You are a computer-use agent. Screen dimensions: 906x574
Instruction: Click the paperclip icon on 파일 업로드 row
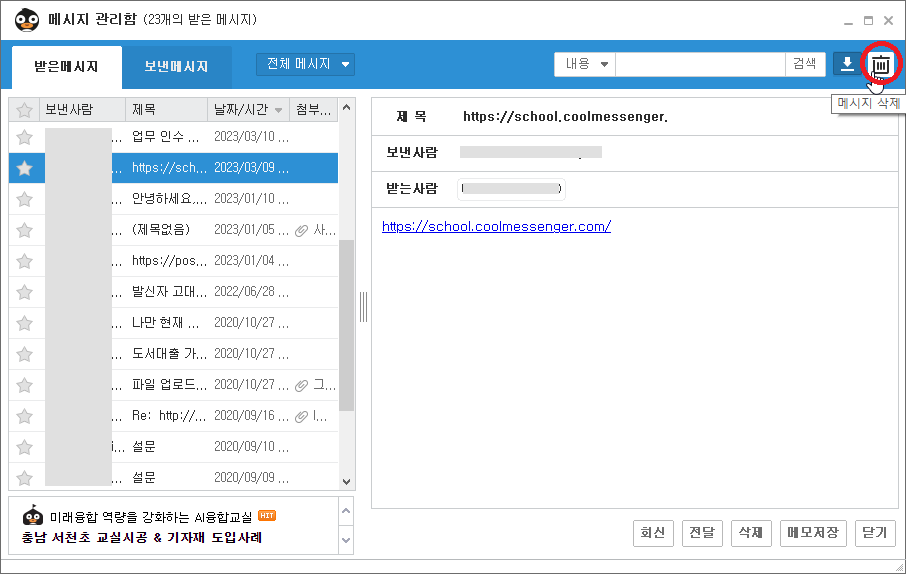301,385
